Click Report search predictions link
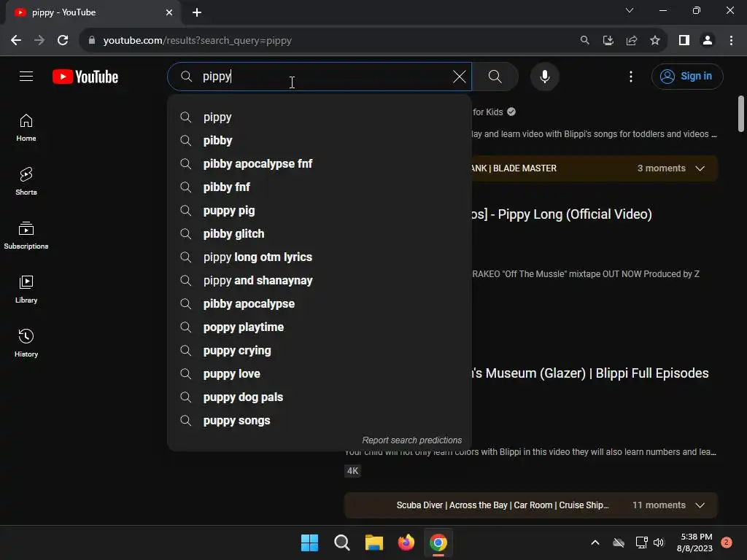The height and width of the screenshot is (560, 747). [411, 440]
